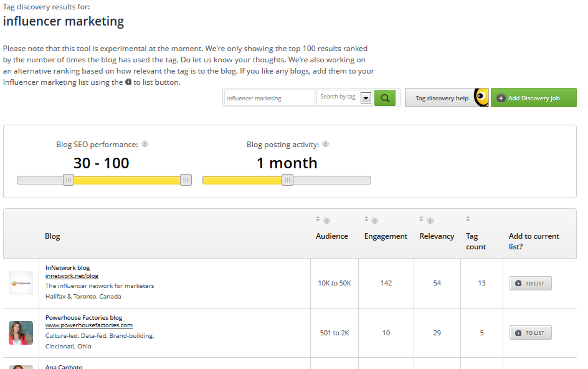
Task: Click Add Discovery job button
Action: [534, 98]
